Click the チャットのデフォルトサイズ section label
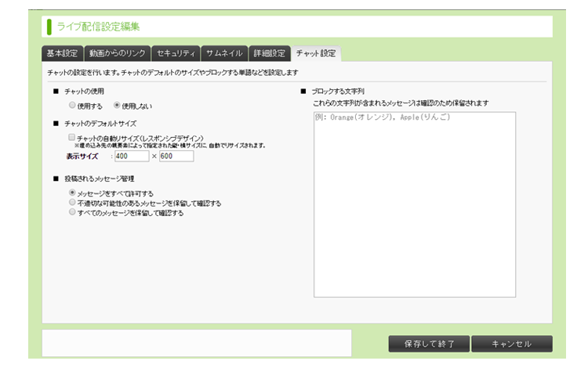The height and width of the screenshot is (368, 588). (100, 124)
